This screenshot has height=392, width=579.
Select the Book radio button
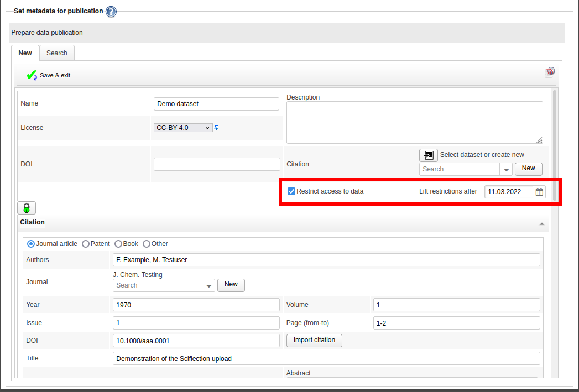point(118,244)
